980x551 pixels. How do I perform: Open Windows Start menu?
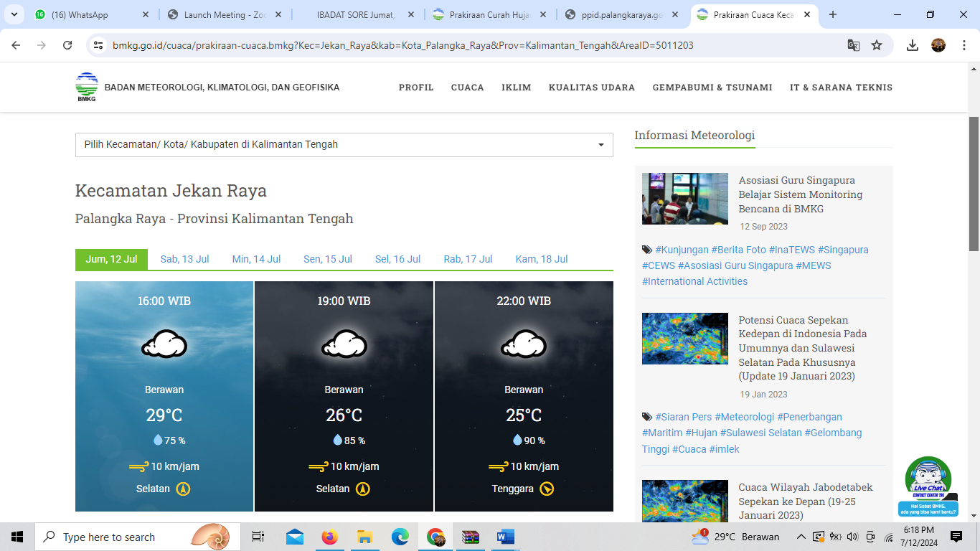pyautogui.click(x=17, y=537)
